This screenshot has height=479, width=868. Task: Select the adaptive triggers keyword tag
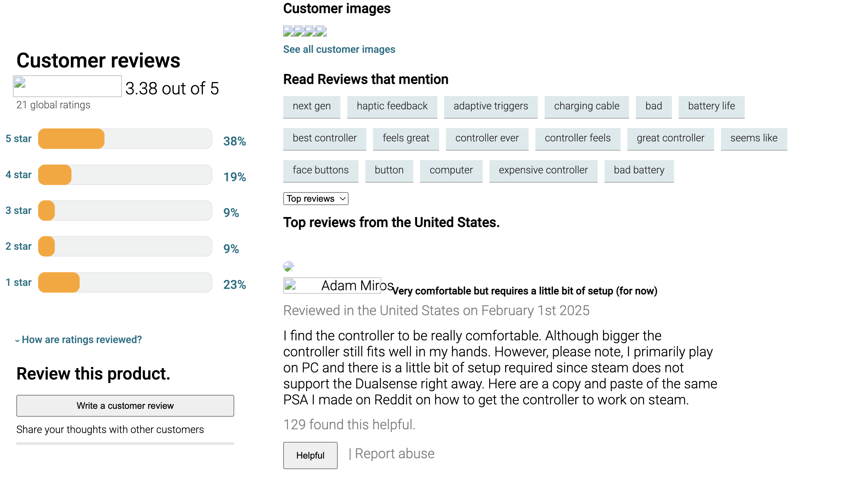click(x=491, y=106)
